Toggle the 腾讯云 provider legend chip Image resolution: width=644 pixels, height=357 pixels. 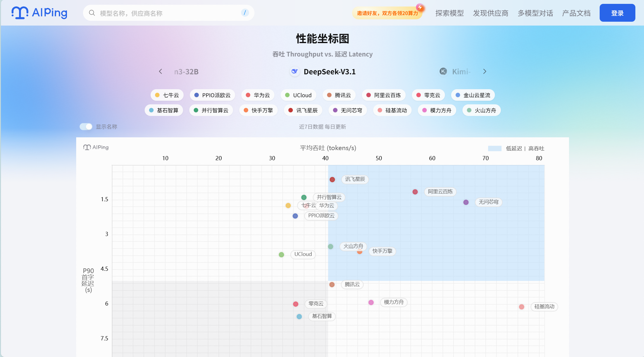tap(339, 95)
